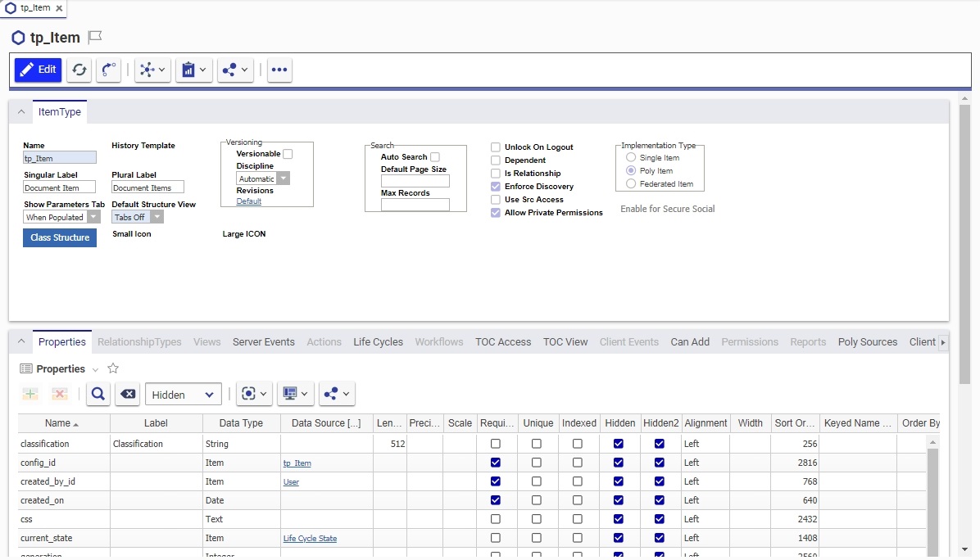
Task: Collapse the ItemType form section
Action: pos(21,111)
